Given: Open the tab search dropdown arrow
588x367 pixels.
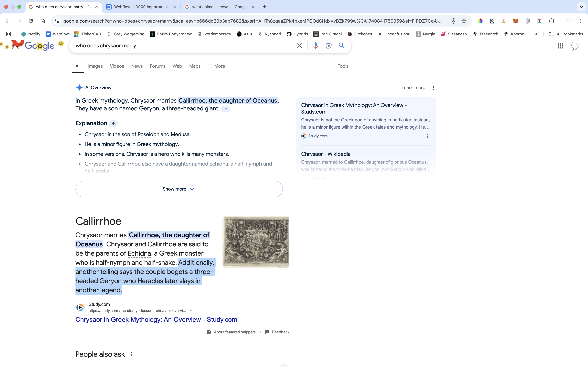Looking at the screenshot, I should [x=581, y=7].
